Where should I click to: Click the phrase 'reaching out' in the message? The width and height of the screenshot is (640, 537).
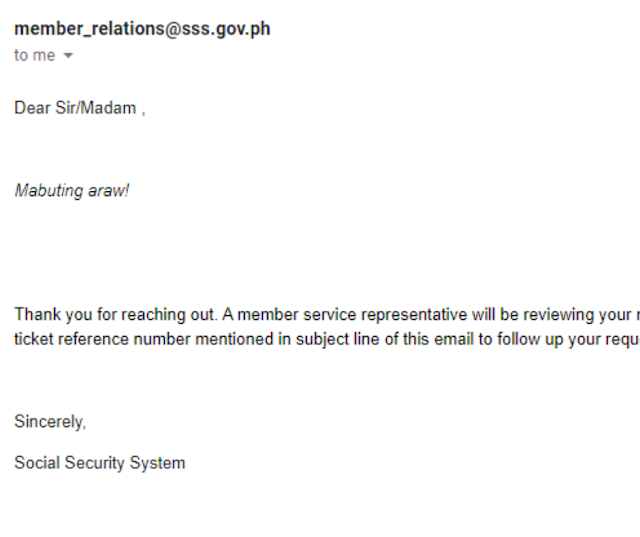click(168, 315)
